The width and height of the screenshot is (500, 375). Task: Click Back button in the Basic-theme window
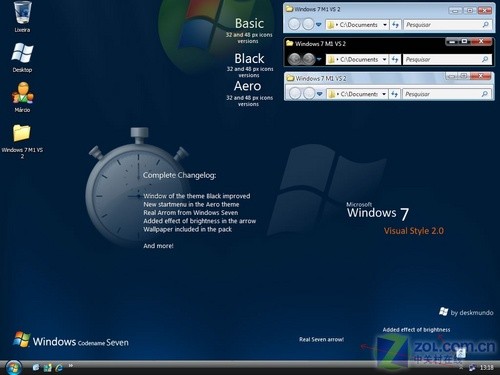[294, 24]
